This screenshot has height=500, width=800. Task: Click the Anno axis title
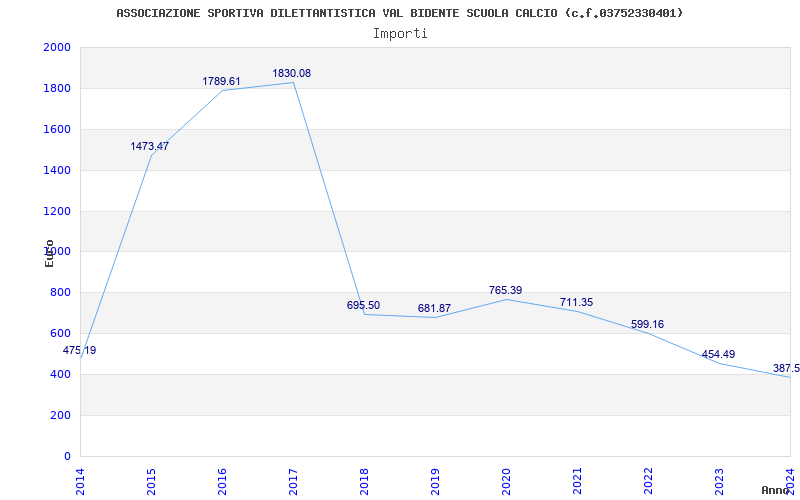(x=776, y=490)
